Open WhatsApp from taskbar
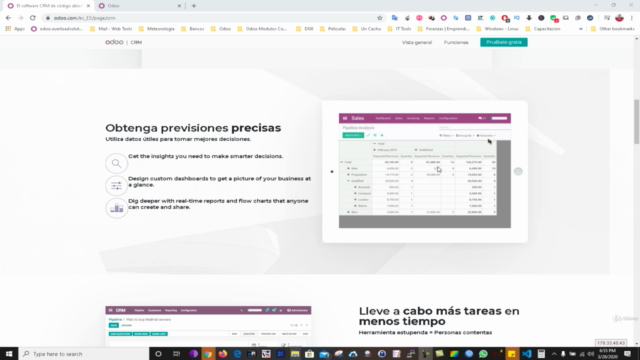Viewport: 640px width, 360px height. [483, 354]
